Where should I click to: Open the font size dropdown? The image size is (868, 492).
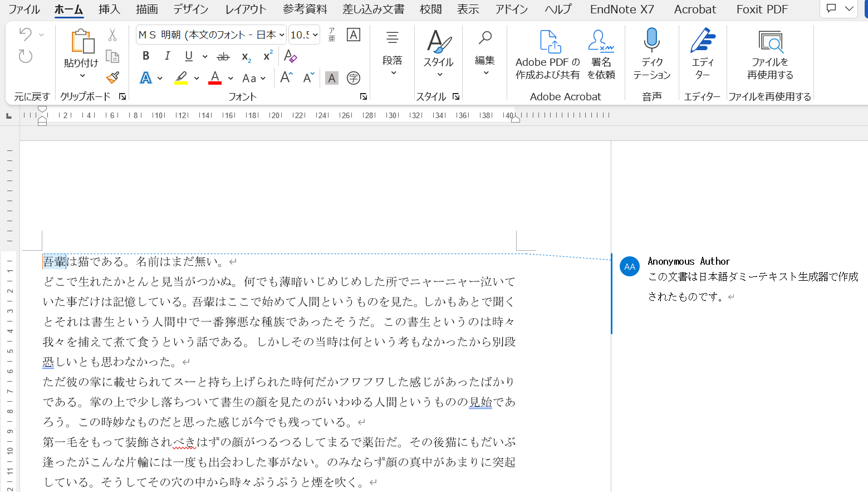316,35
